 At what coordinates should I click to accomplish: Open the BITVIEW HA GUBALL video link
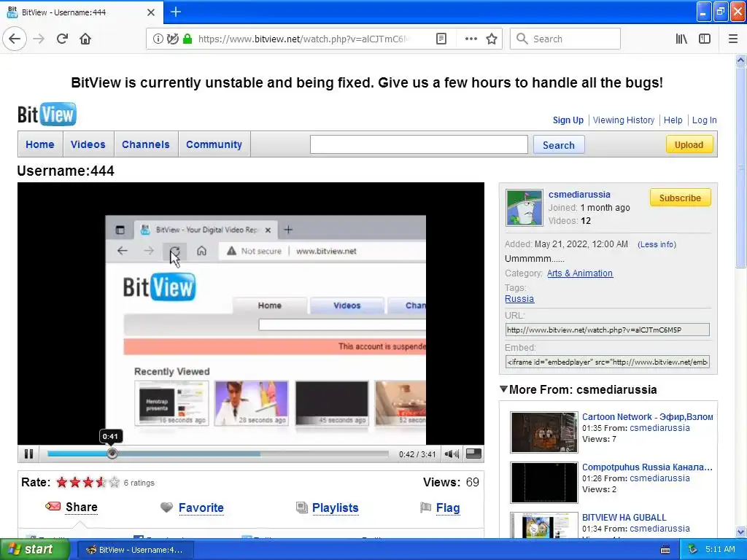click(624, 517)
